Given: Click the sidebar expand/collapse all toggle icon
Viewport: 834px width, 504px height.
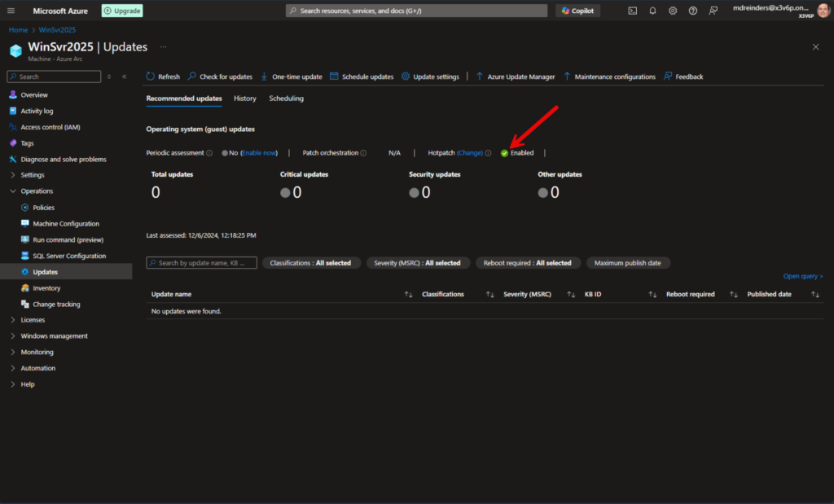Looking at the screenshot, I should pyautogui.click(x=109, y=77).
